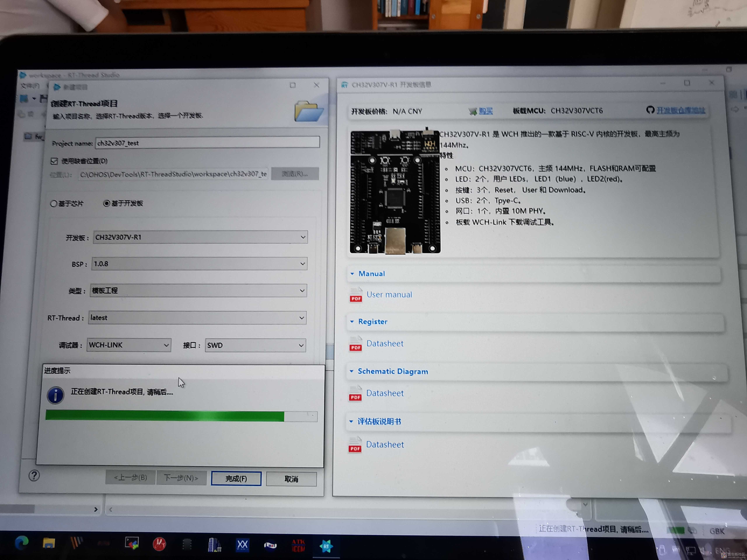Click ENG language indicator in system tray
The image size is (747, 560).
point(722,551)
